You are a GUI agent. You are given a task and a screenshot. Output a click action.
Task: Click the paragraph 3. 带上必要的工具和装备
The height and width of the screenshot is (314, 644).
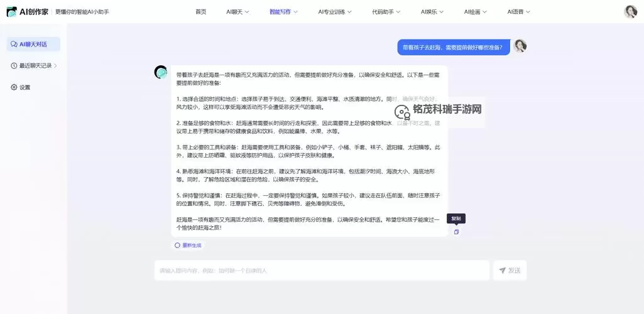click(308, 151)
